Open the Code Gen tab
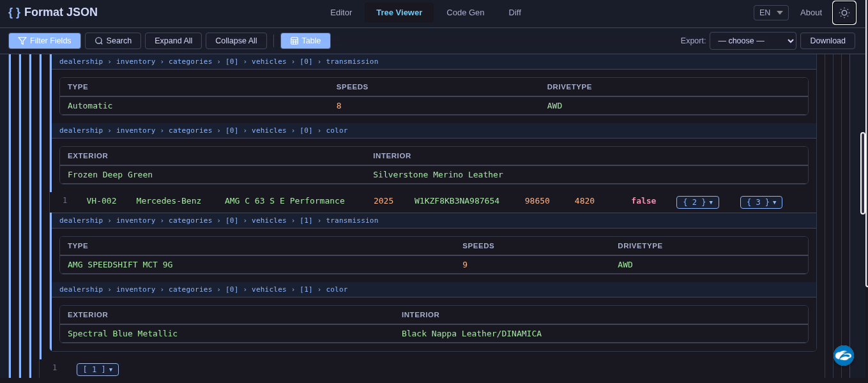 coord(465,13)
